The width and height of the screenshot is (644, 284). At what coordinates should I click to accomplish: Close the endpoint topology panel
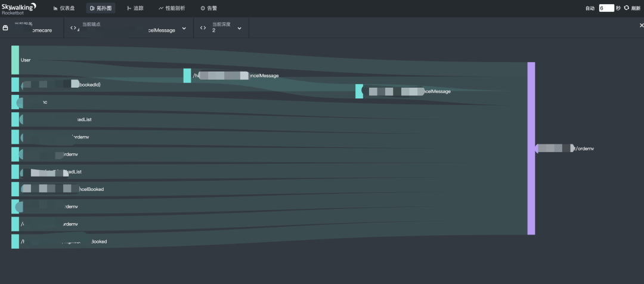642,26
